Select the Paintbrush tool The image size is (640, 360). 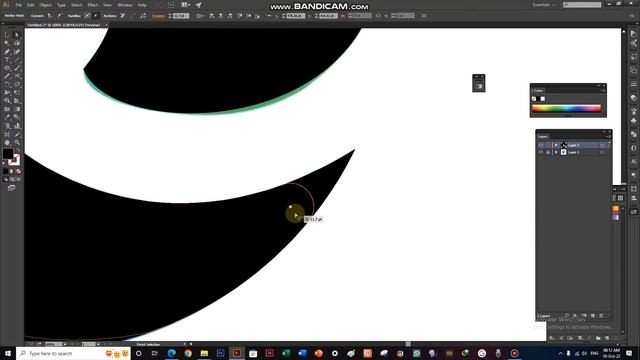(17, 68)
